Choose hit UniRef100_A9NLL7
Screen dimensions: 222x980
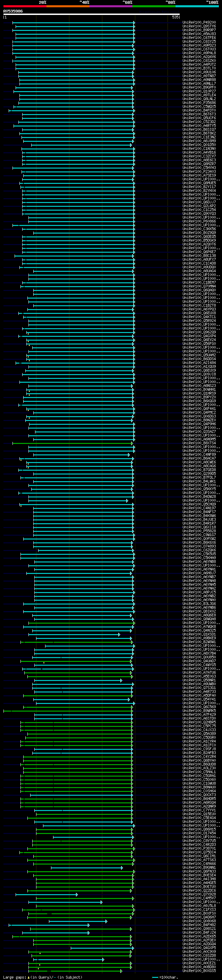(199, 84)
